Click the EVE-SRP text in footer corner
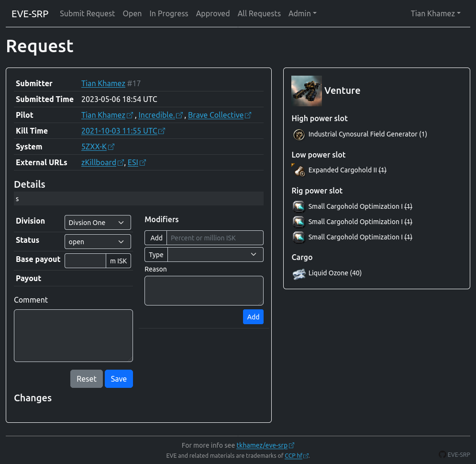The height and width of the screenshot is (464, 476). 459,455
